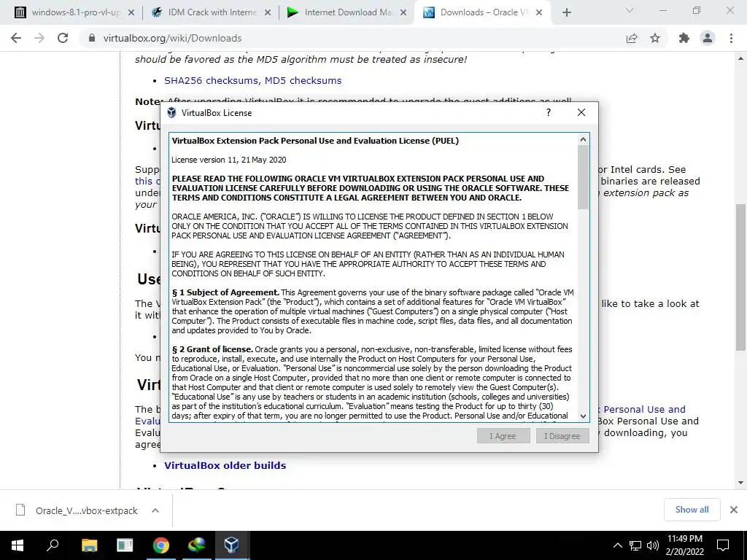
Task: Click the VirtualBox License dialog help button
Action: pyautogui.click(x=549, y=112)
